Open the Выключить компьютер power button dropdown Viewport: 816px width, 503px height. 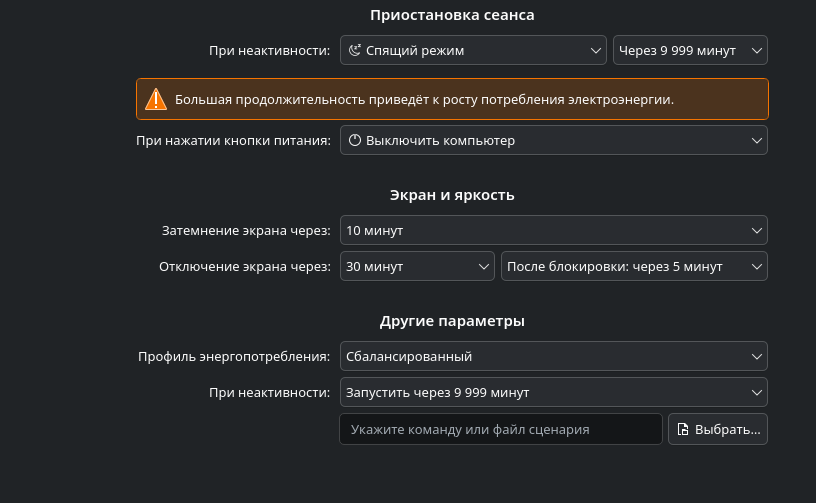click(x=553, y=141)
